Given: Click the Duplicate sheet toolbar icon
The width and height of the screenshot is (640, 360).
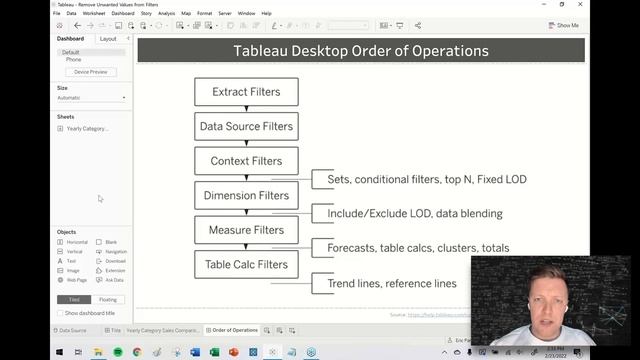Looking at the screenshot, I should click(x=197, y=26).
